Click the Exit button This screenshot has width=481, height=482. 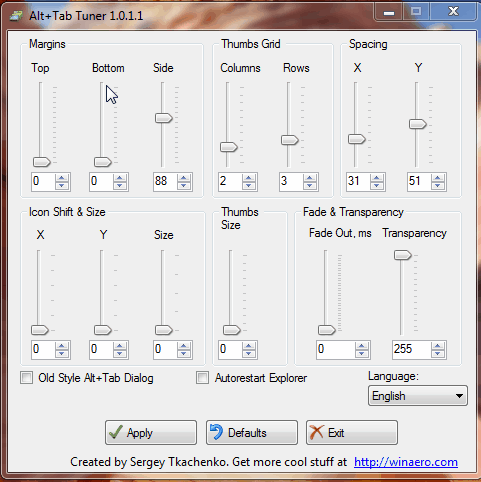tap(352, 433)
